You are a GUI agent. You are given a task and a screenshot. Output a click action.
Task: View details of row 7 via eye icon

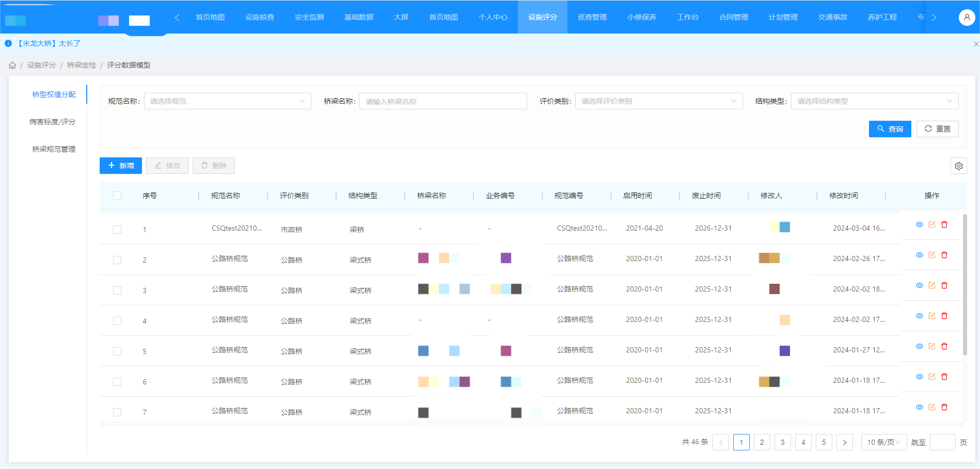click(x=920, y=407)
